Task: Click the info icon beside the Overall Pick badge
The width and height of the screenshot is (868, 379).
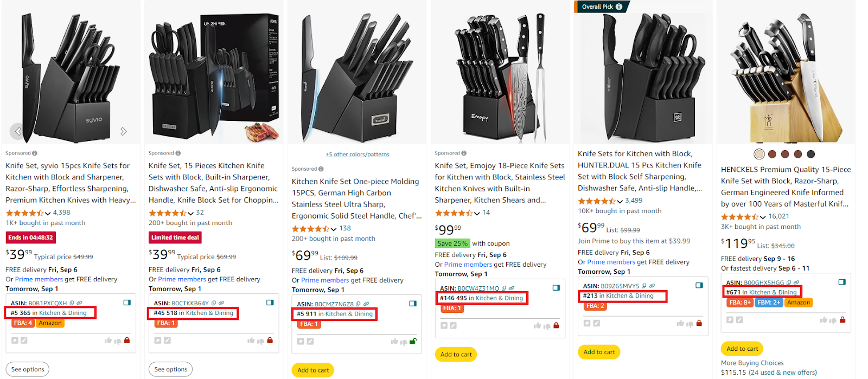Action: (x=618, y=7)
